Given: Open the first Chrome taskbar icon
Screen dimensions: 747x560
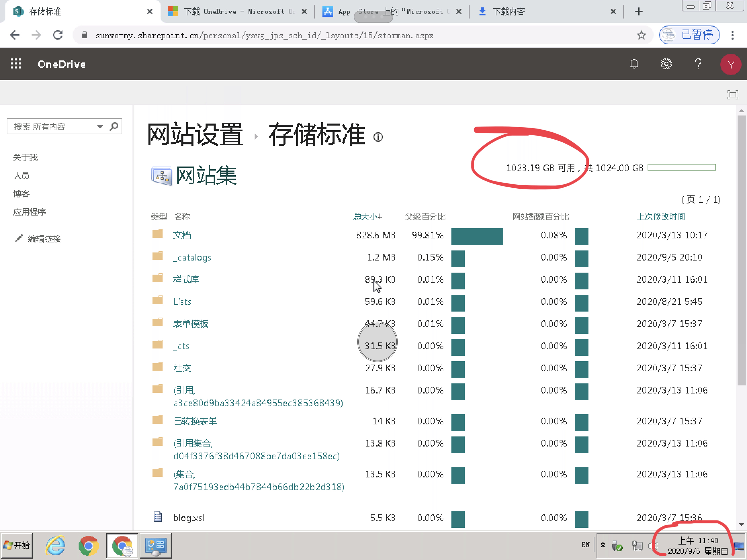Looking at the screenshot, I should [x=88, y=546].
